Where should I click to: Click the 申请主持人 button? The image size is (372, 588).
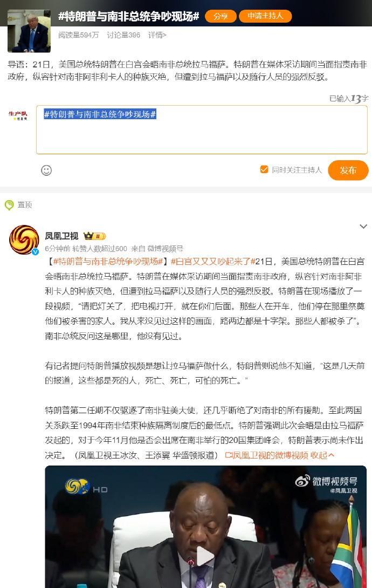click(x=265, y=16)
